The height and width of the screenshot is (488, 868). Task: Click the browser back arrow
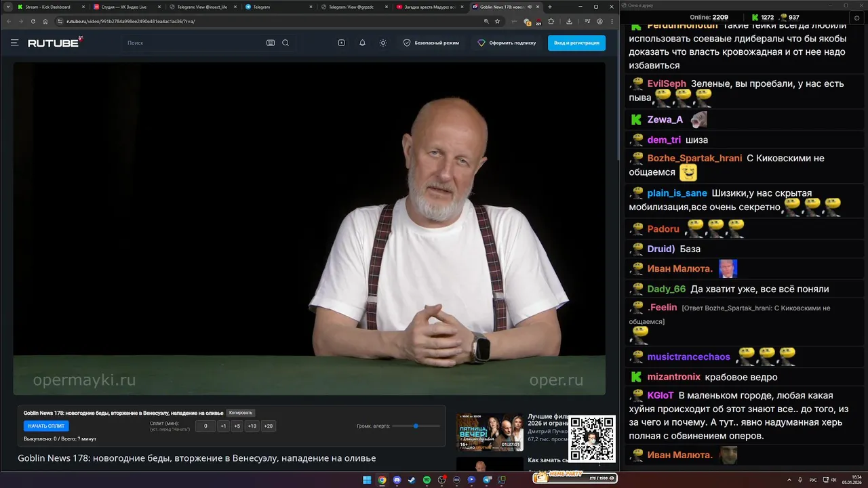(9, 21)
